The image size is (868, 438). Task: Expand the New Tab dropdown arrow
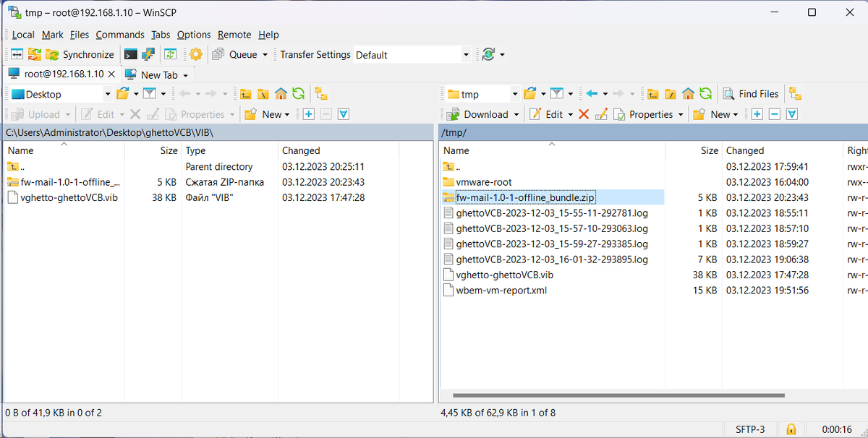(x=185, y=75)
